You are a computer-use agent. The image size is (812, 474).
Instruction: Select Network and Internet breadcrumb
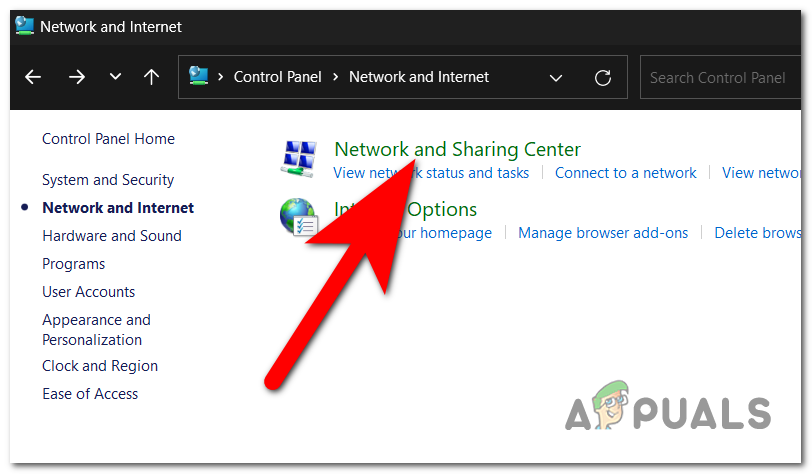(418, 77)
